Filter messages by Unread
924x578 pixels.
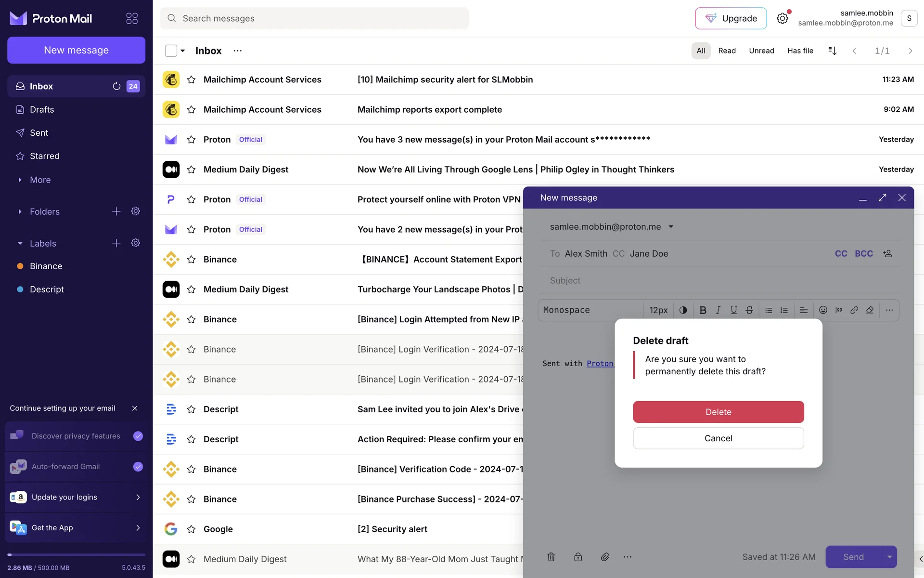[761, 51]
